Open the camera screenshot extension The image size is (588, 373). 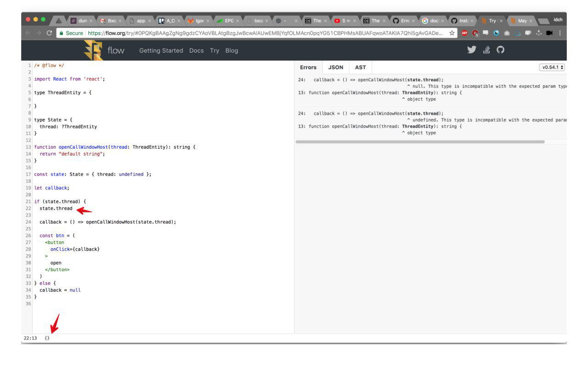pyautogui.click(x=506, y=33)
